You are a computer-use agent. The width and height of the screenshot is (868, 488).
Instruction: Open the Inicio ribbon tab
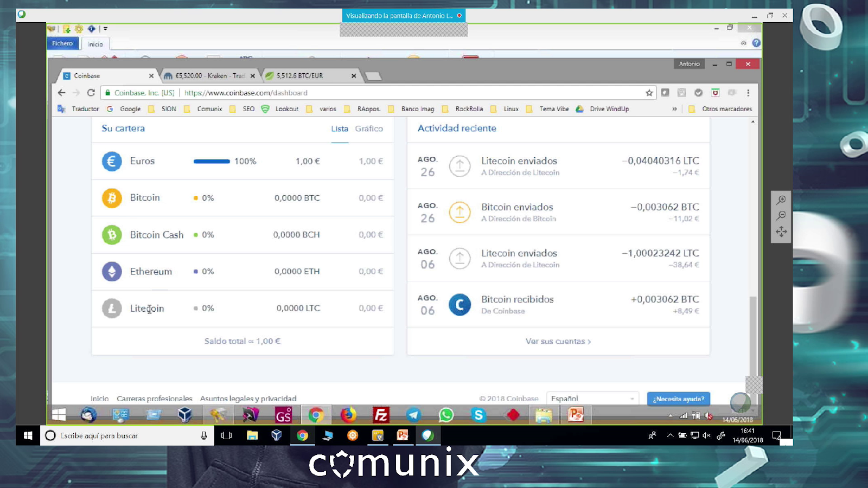click(95, 44)
